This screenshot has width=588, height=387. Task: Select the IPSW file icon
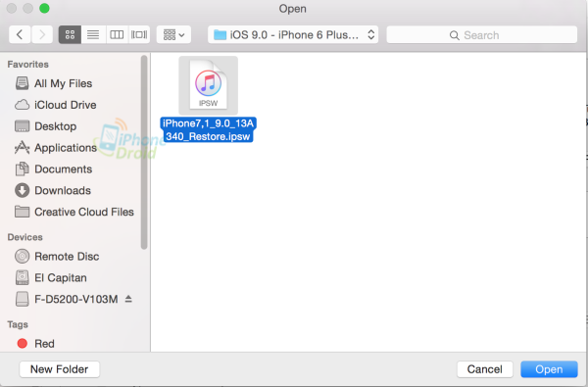coord(208,85)
